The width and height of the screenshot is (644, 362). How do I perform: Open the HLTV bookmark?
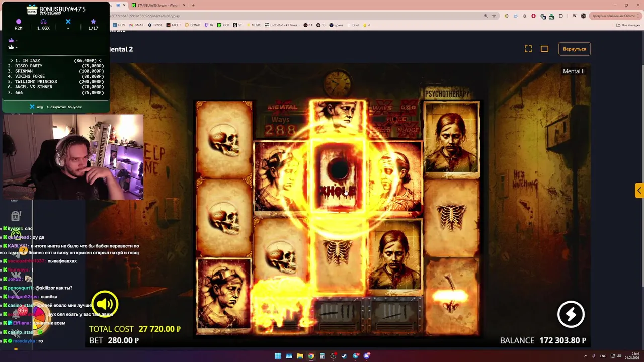119,25
